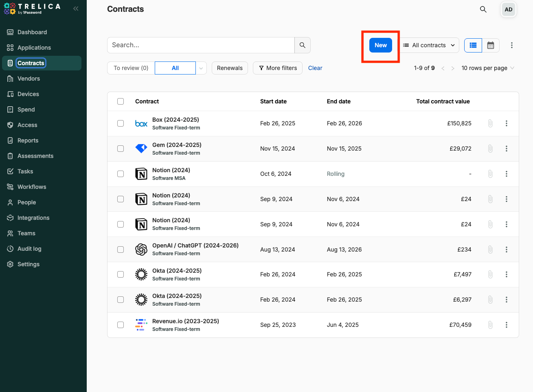Screen dimensions: 533x392
Task: Open the toolbar three-dot options menu
Action: point(511,45)
